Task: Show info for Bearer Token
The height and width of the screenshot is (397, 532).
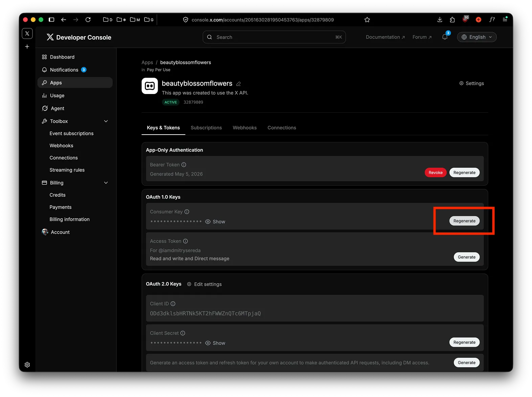Action: (184, 165)
